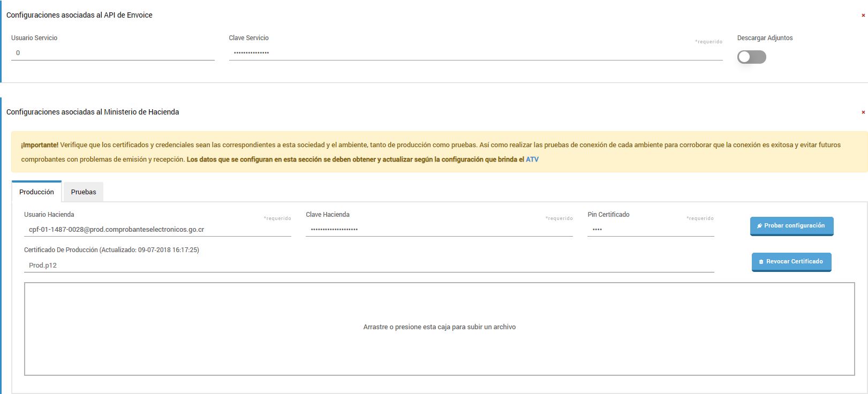Viewport: 868px width, 394px height.
Task: Toggle the Descargar Adjuntos switch
Action: click(x=751, y=57)
